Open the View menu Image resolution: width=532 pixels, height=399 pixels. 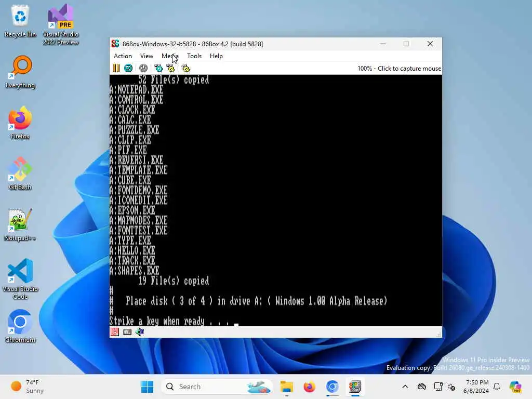pos(147,56)
